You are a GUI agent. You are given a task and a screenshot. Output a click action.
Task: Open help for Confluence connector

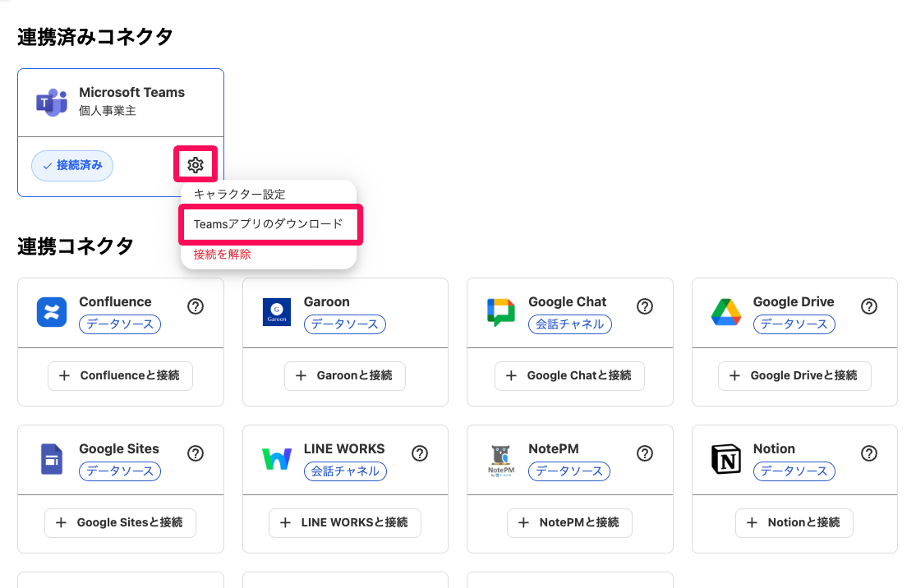click(x=196, y=306)
